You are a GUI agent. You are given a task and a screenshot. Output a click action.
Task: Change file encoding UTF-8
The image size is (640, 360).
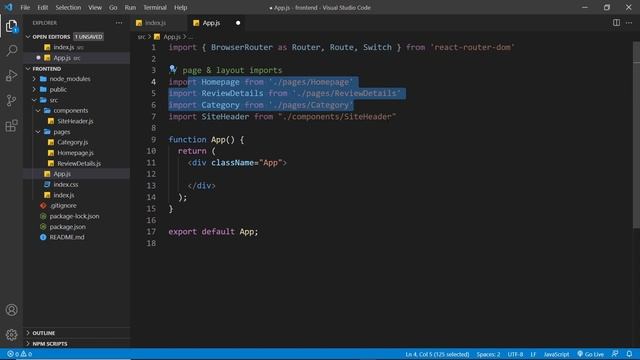pos(515,354)
